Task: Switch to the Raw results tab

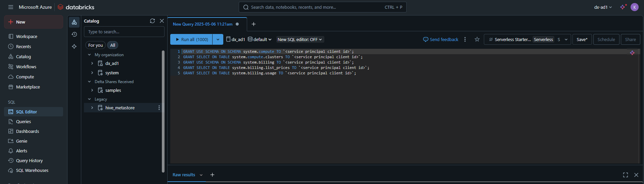Action: coord(184,175)
